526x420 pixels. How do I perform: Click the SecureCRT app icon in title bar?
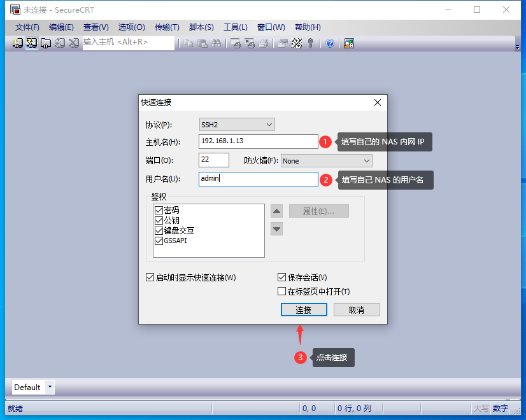click(x=15, y=10)
